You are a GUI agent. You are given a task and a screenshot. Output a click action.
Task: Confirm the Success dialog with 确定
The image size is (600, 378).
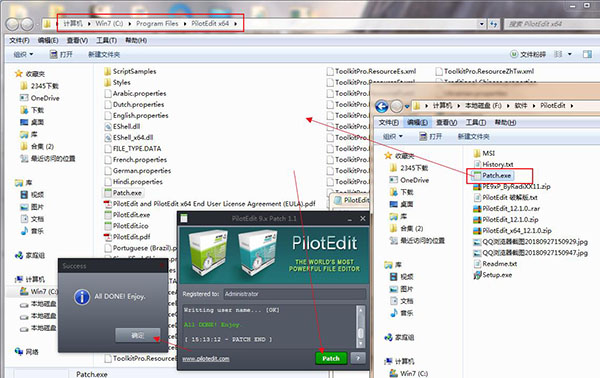[x=138, y=335]
